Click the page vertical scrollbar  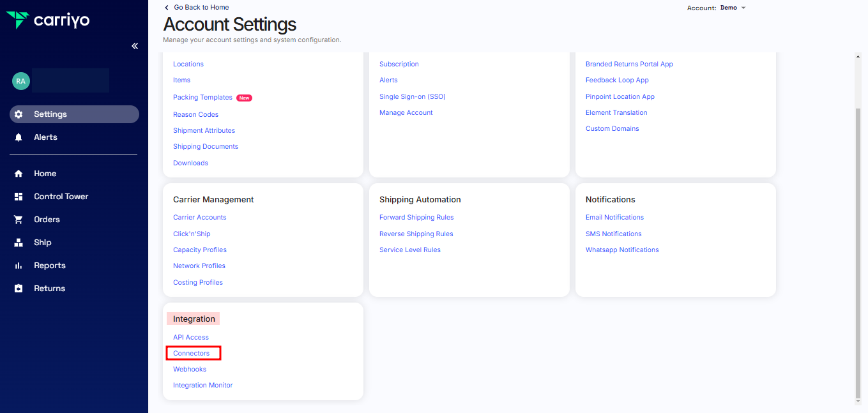(858, 252)
